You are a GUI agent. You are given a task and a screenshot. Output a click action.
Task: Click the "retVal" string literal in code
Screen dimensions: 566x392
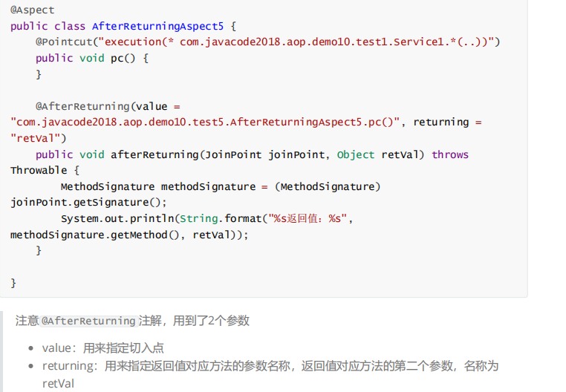[39, 138]
